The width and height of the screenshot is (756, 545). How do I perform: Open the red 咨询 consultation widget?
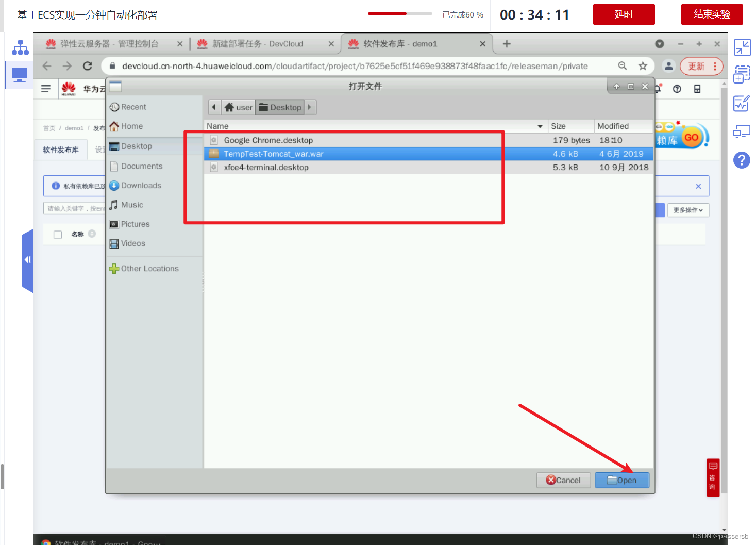pos(713,477)
